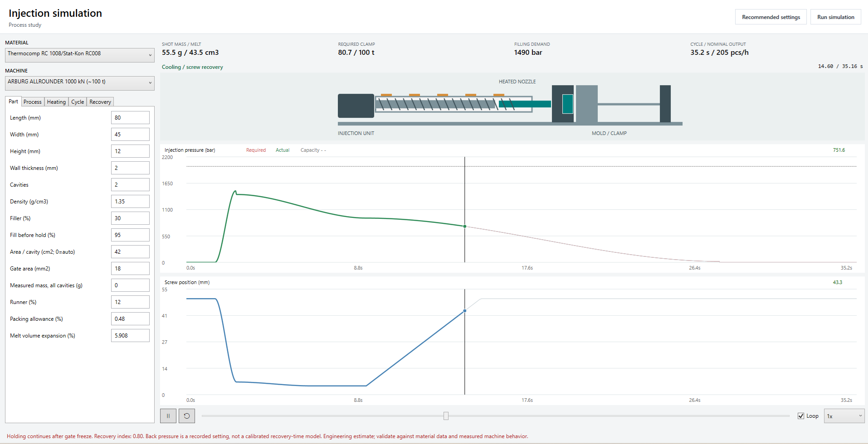Pause the simulation playback
Viewport: 868px width, 444px height.
tap(168, 416)
